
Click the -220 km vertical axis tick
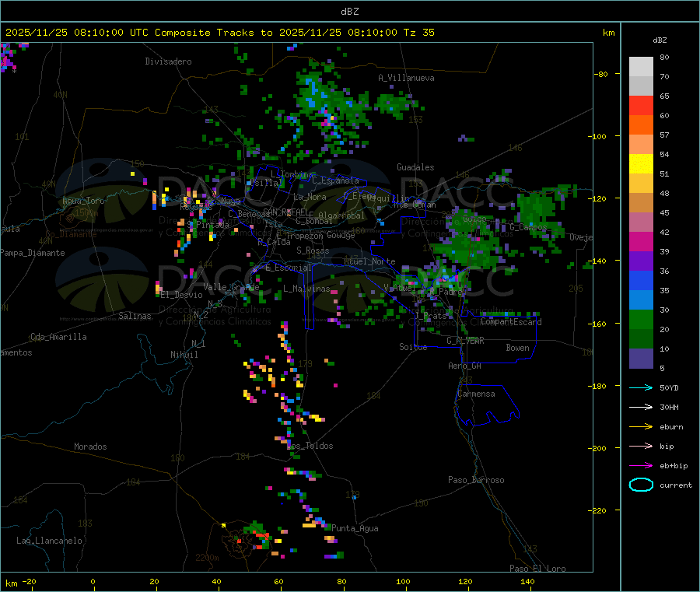point(599,510)
